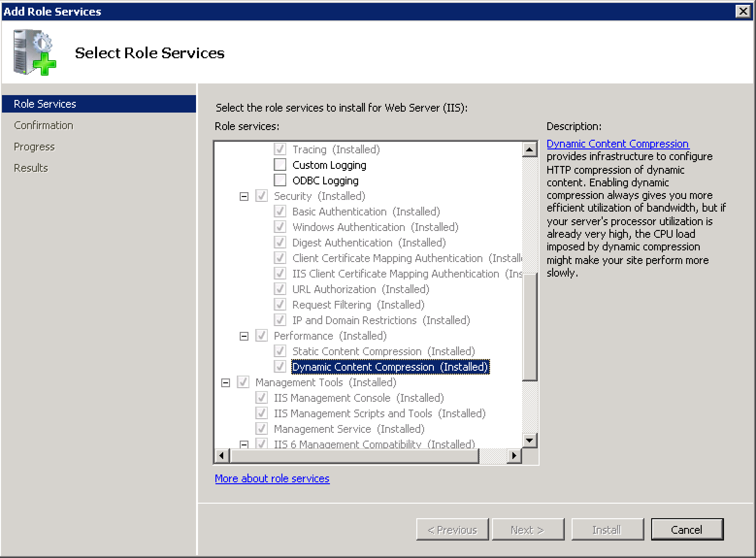Image resolution: width=756 pixels, height=558 pixels.
Task: Enable the ODBC Logging checkbox
Action: [x=280, y=180]
